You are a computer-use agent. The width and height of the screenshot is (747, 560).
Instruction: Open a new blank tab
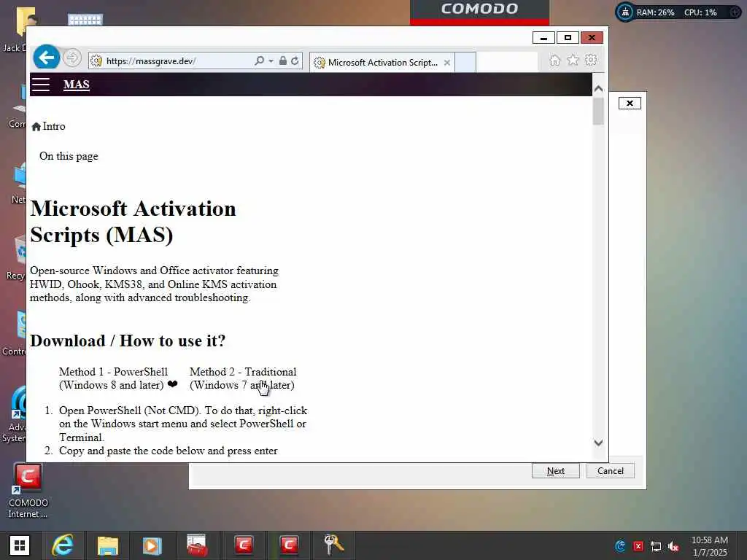pyautogui.click(x=465, y=63)
